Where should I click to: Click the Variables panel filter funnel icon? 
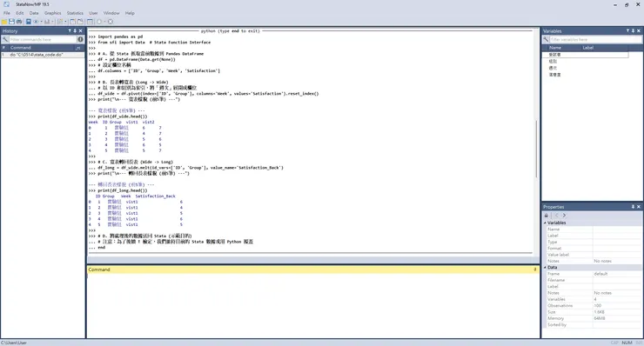627,30
